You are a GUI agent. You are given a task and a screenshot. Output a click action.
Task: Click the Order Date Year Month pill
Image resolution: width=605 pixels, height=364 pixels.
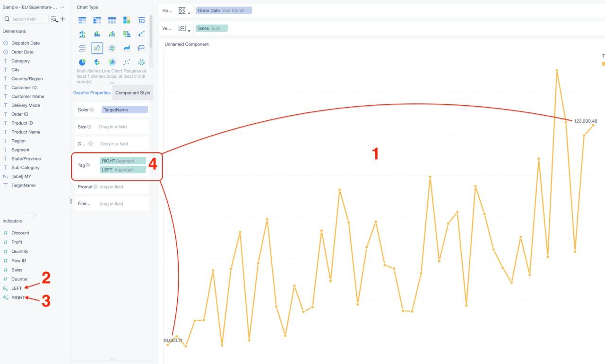(224, 10)
